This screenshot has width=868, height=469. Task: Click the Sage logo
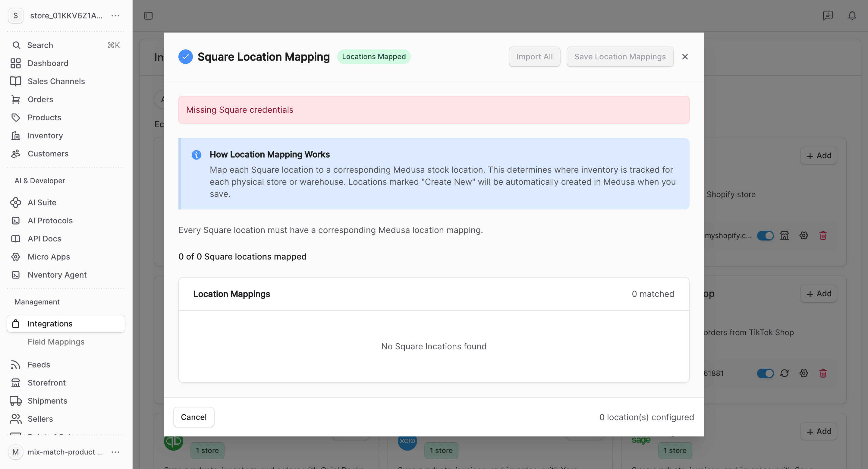641,440
